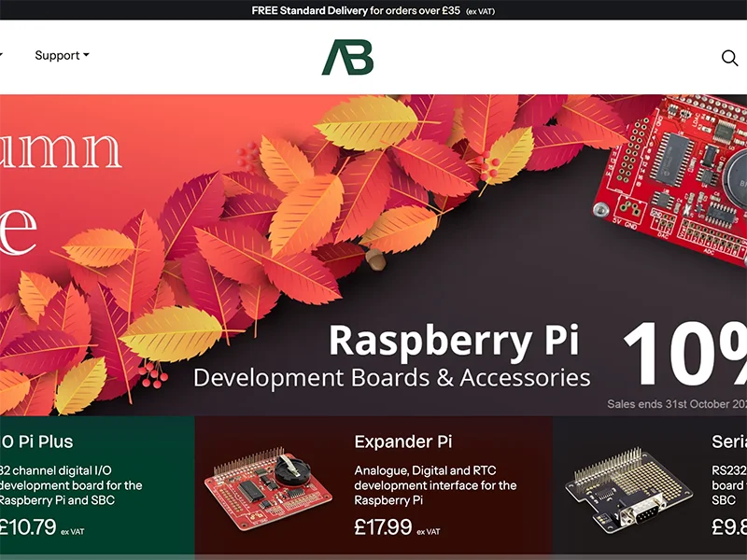747x560 pixels.
Task: Click the Raspberry Pi banner heading
Action: pyautogui.click(x=454, y=341)
